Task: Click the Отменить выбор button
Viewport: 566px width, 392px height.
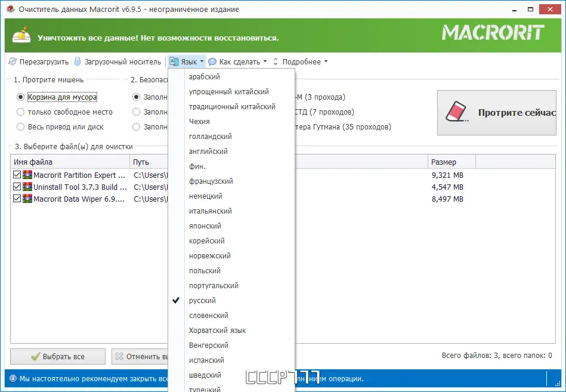Action: (140, 356)
